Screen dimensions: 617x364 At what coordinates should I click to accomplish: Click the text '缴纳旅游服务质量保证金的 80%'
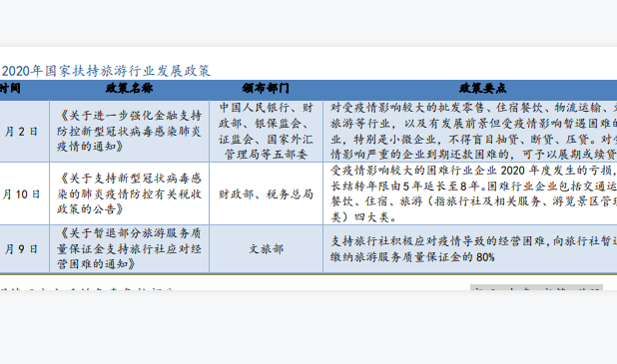412,257
